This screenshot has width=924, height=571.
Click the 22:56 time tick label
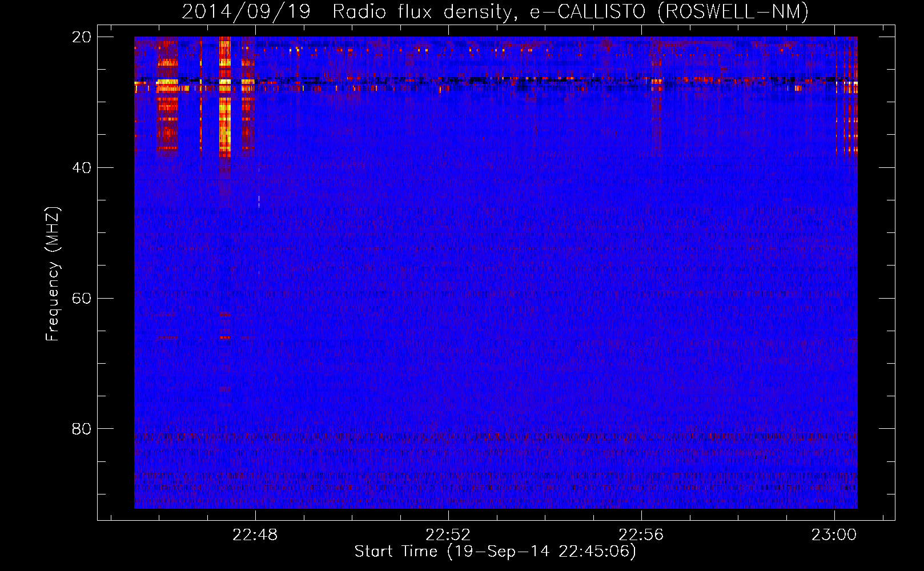(641, 535)
